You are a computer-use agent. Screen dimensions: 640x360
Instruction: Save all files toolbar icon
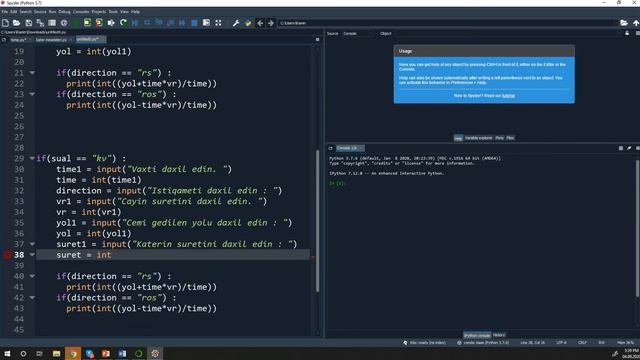click(x=40, y=23)
